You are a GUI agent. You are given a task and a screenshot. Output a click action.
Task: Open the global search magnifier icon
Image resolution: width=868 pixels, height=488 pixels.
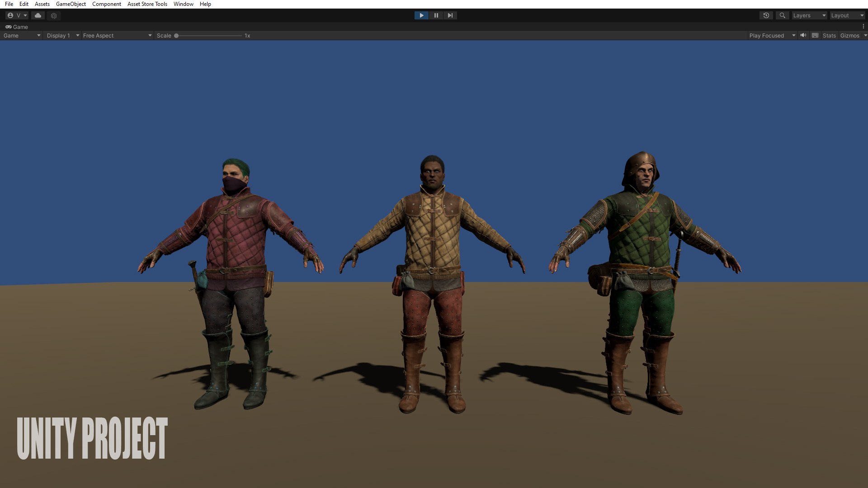coord(782,15)
